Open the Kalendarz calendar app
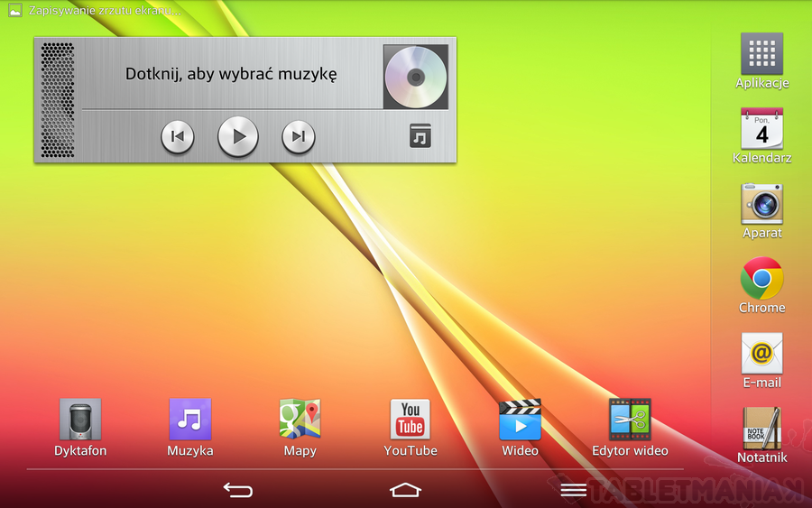Image resolution: width=812 pixels, height=508 pixels. [x=761, y=135]
